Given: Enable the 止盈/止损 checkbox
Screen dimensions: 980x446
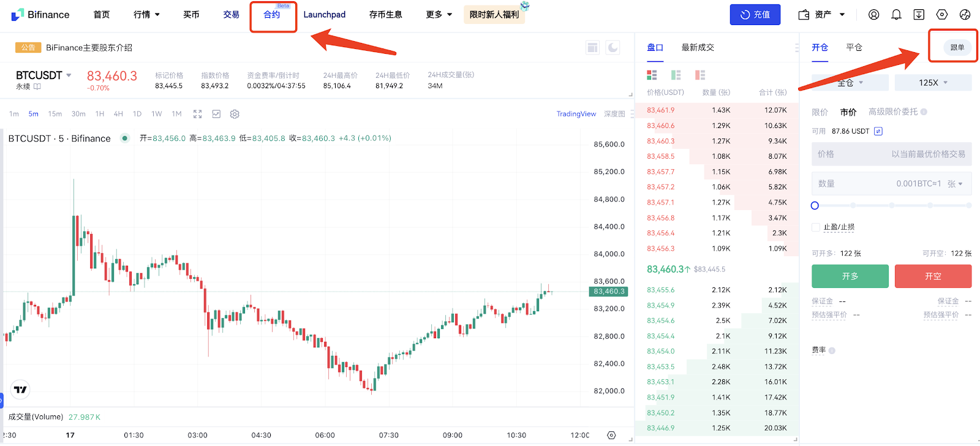Looking at the screenshot, I should pyautogui.click(x=816, y=227).
